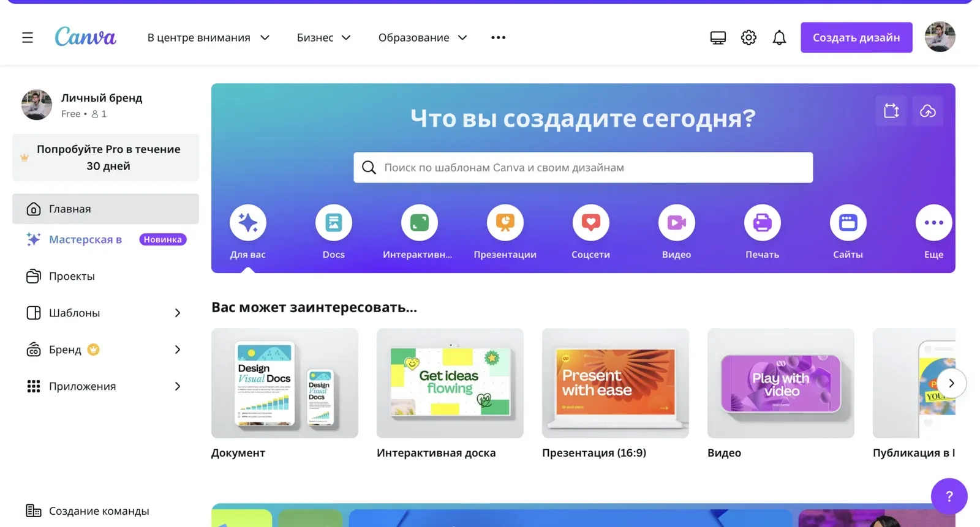The height and width of the screenshot is (527, 980).
Task: Go to Главная in sidebar
Action: [x=105, y=209]
